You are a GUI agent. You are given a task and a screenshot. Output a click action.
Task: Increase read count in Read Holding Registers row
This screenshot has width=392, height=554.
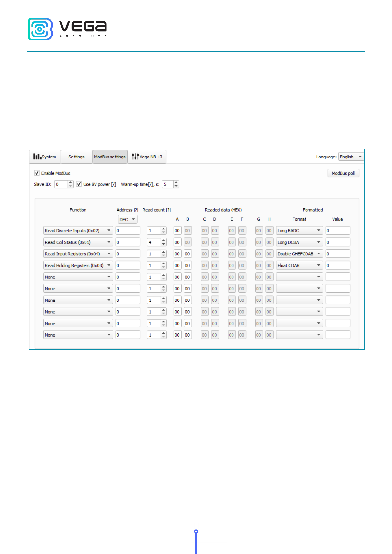click(164, 263)
